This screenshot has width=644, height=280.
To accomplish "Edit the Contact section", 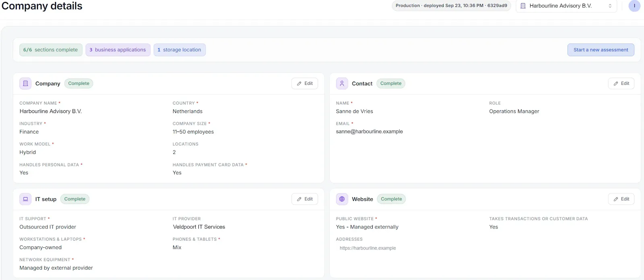I will 621,83.
